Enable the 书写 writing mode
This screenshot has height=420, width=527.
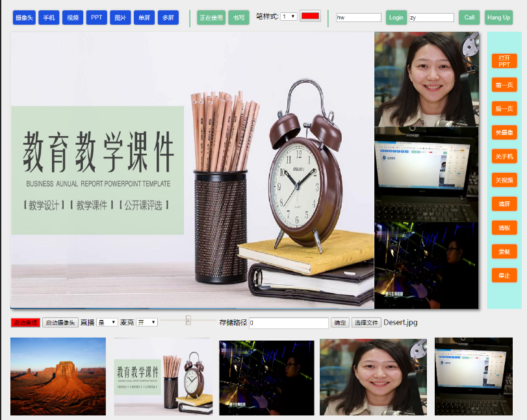(238, 18)
